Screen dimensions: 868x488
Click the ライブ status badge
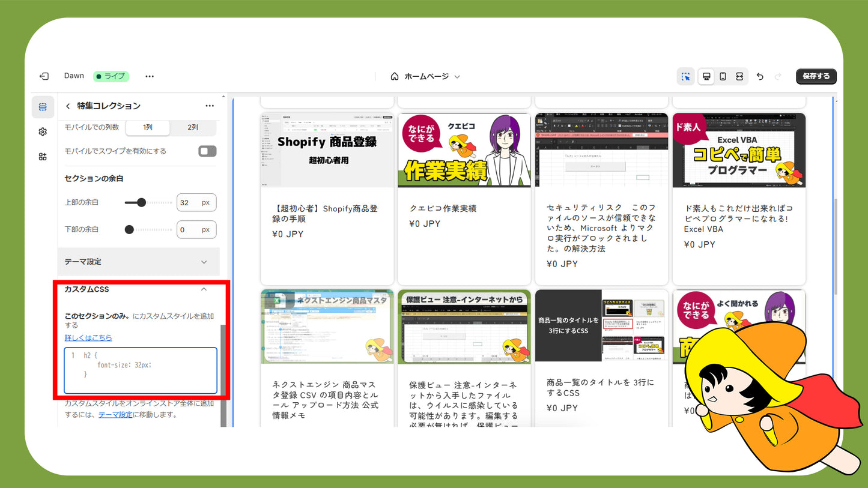coord(111,76)
